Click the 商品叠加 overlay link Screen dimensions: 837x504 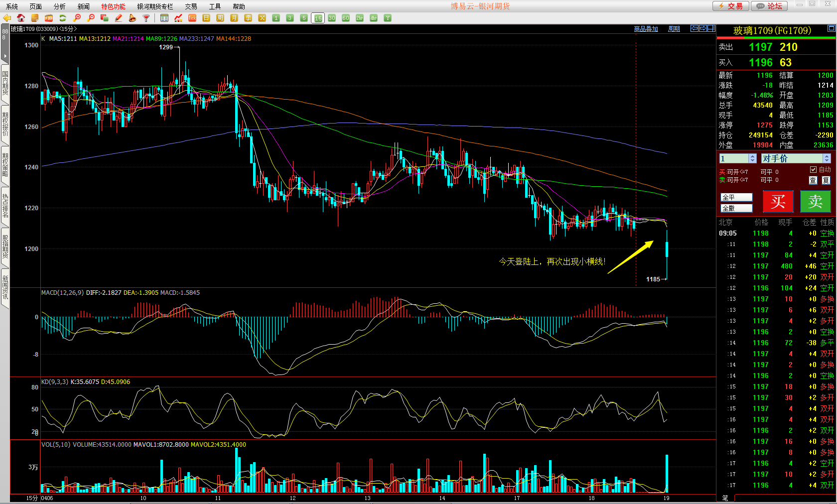pos(646,29)
